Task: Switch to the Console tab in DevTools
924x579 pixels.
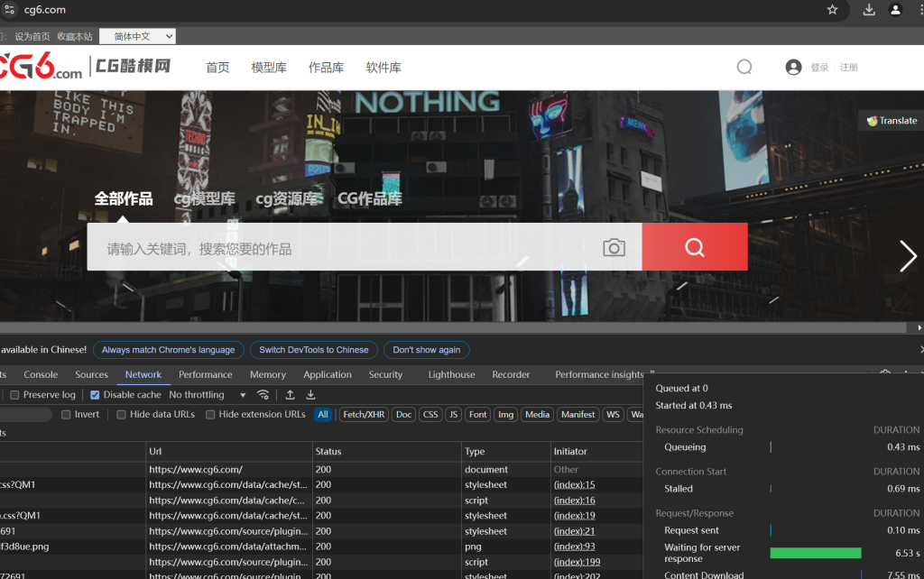Action: pos(41,374)
